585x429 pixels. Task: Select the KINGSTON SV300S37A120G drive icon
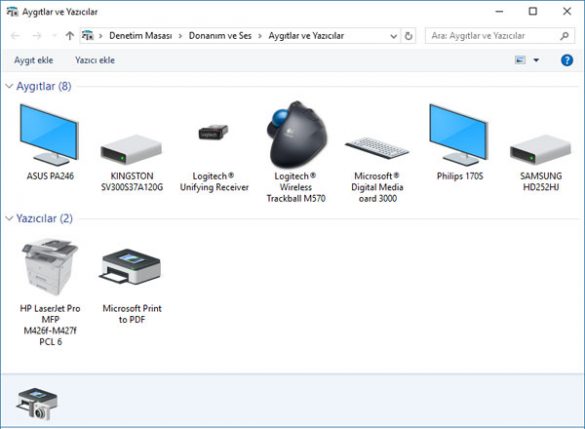pyautogui.click(x=131, y=150)
